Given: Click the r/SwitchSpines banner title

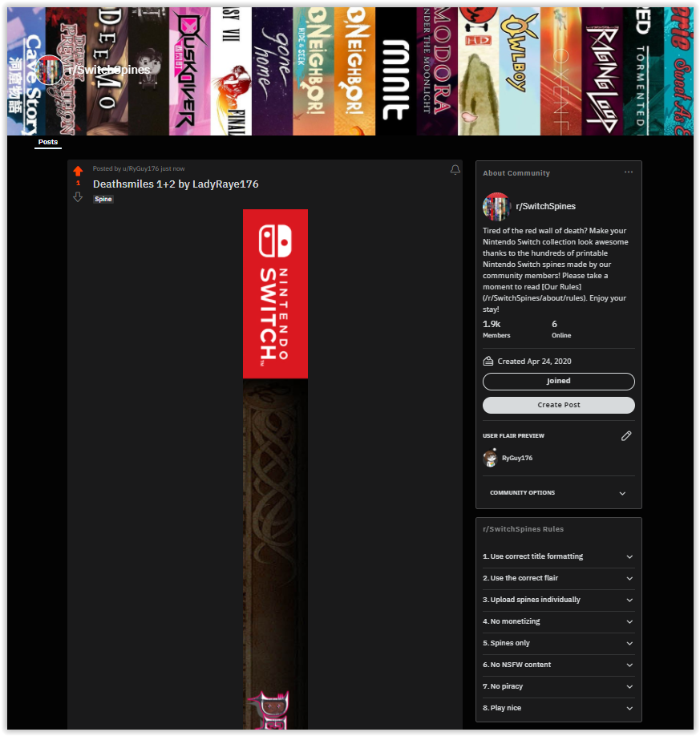Looking at the screenshot, I should [x=109, y=70].
